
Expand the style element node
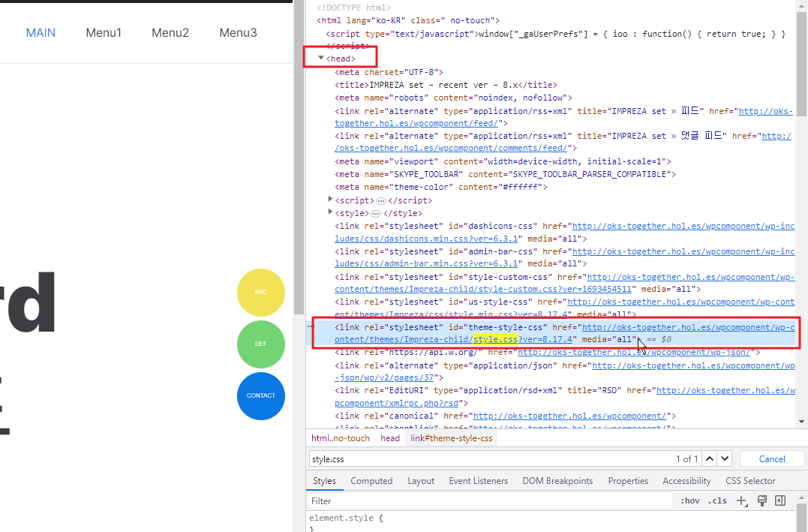(x=330, y=212)
